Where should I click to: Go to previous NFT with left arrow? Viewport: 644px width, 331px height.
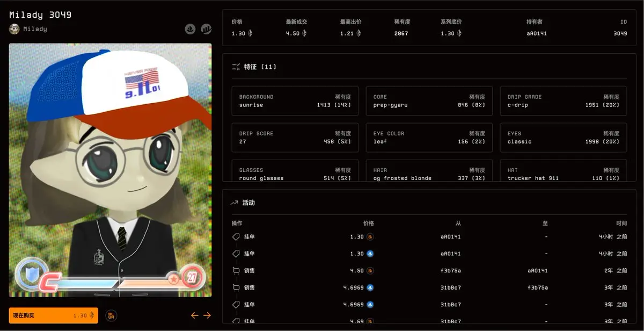tap(195, 316)
